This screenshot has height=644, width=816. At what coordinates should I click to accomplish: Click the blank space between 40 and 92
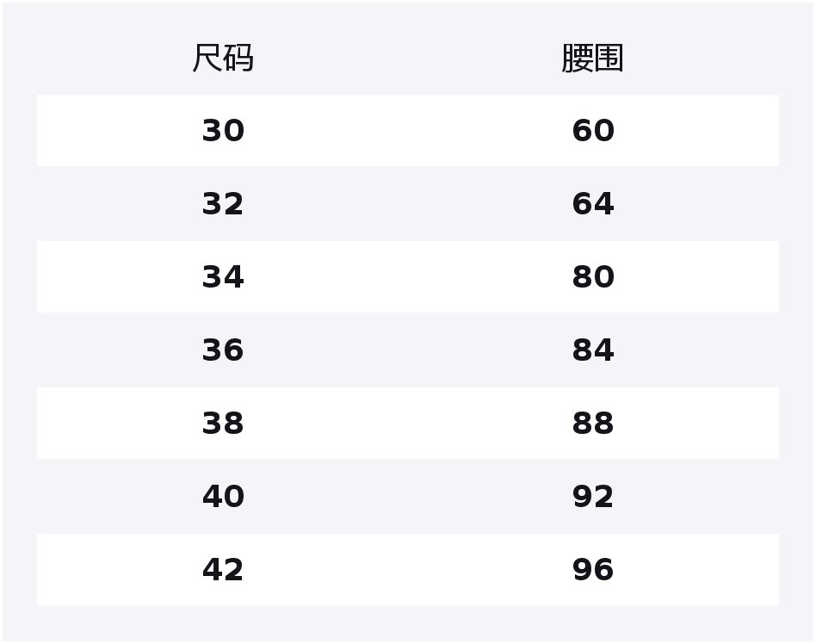click(x=408, y=497)
